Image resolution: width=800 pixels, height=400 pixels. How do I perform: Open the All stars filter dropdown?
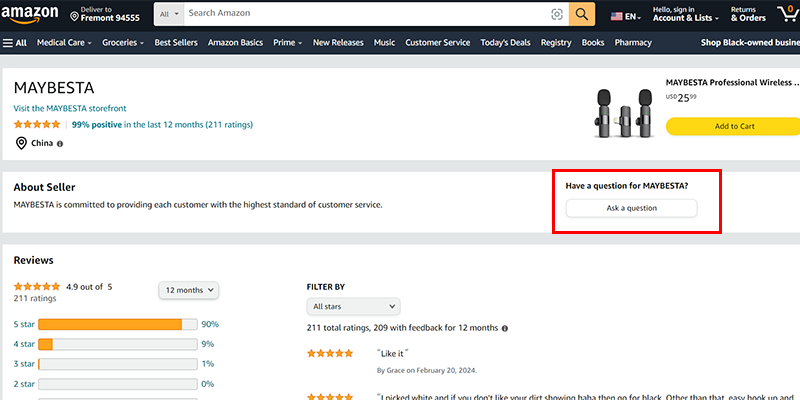[x=354, y=307]
